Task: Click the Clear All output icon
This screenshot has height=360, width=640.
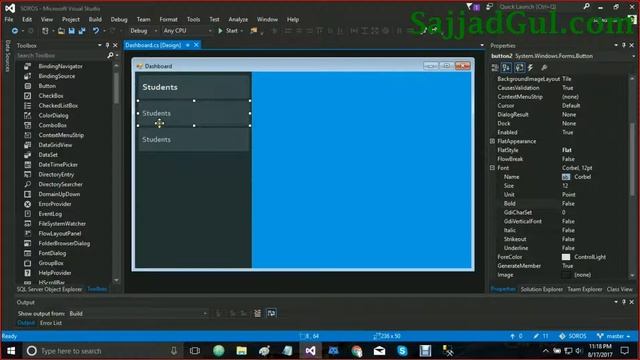Action: click(x=257, y=313)
